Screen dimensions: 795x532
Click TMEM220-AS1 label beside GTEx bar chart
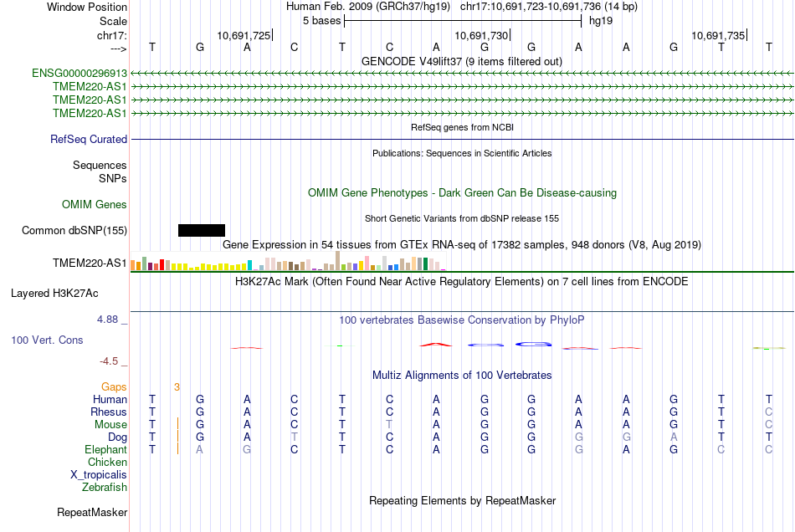click(90, 263)
